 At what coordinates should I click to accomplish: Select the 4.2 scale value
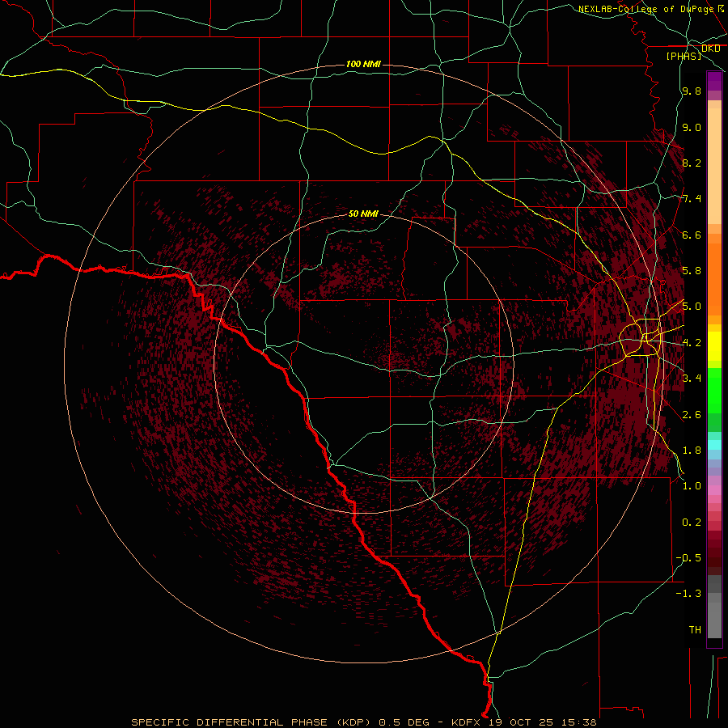tap(692, 343)
